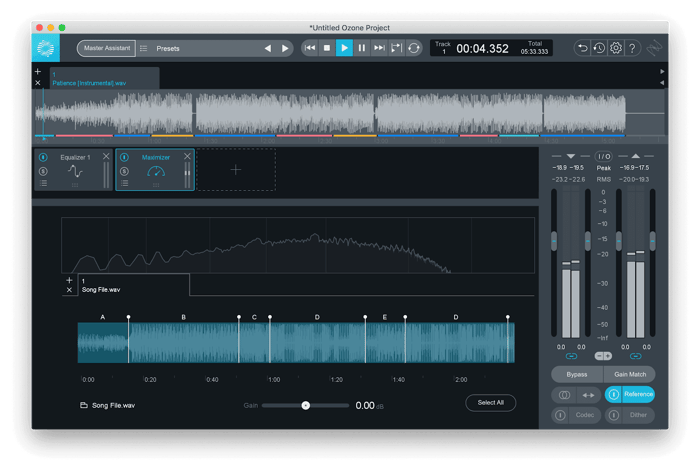700x471 pixels.
Task: Remove the Maximizer module
Action: tap(188, 156)
